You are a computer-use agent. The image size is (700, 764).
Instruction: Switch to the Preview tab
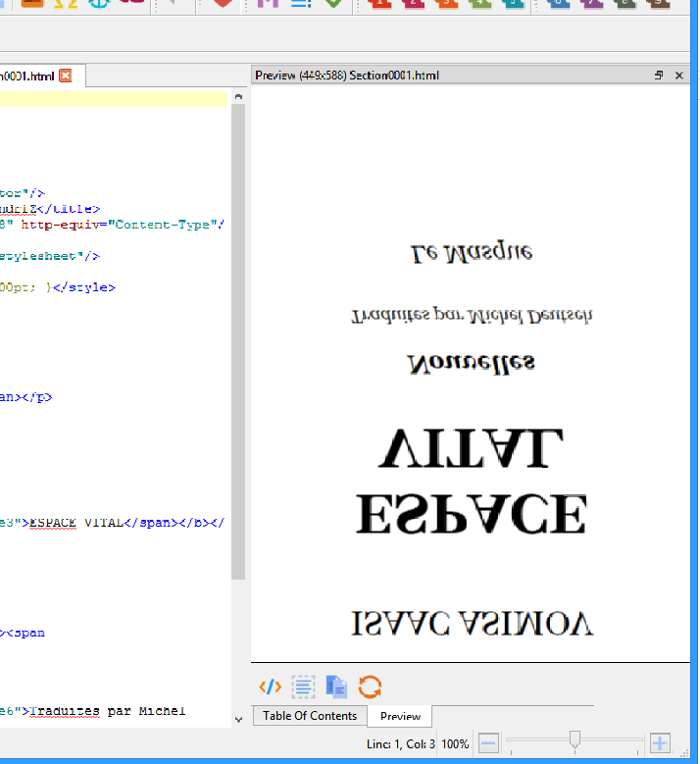tap(400, 716)
